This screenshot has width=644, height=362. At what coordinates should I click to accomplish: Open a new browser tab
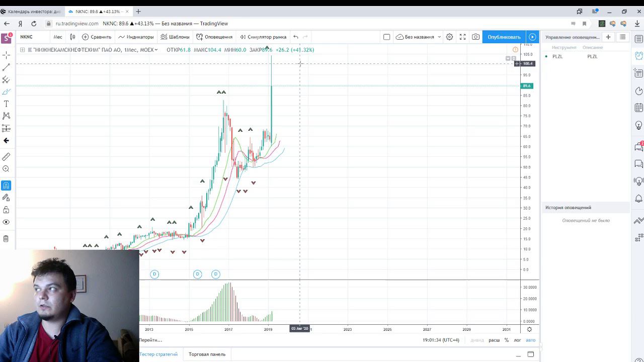pos(138,12)
